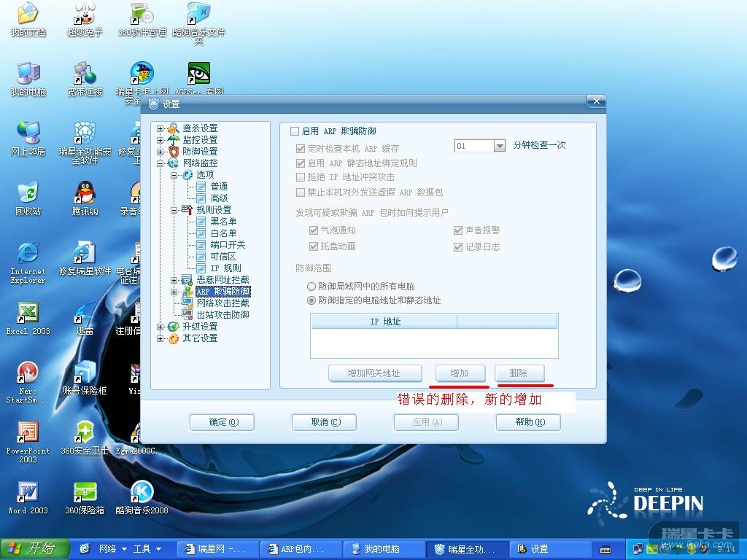Viewport: 747px width, 560px height.
Task: Collapse the 选项 subtree
Action: click(x=174, y=175)
